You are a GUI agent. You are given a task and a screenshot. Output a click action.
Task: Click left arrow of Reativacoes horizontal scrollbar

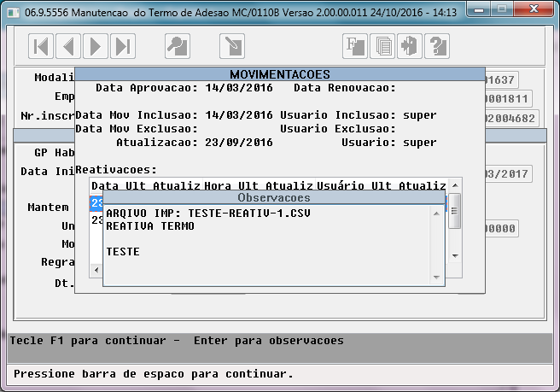click(x=96, y=270)
